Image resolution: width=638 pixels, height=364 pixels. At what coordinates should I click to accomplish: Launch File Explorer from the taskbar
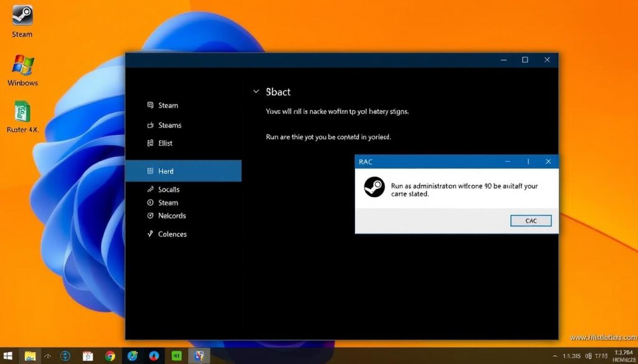pyautogui.click(x=30, y=356)
